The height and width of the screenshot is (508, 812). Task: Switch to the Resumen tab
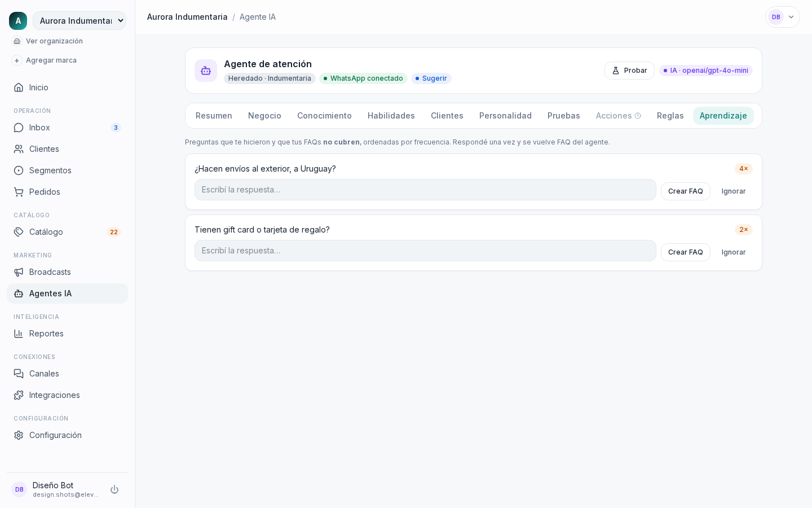point(214,116)
